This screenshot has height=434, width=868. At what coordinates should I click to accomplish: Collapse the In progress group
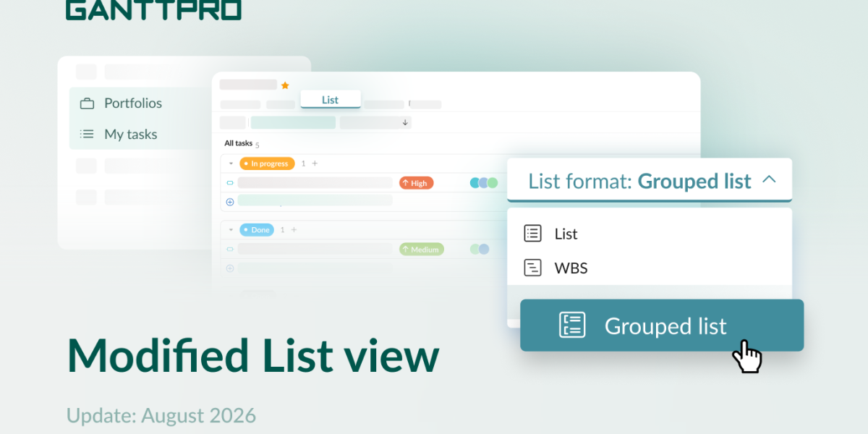(231, 163)
